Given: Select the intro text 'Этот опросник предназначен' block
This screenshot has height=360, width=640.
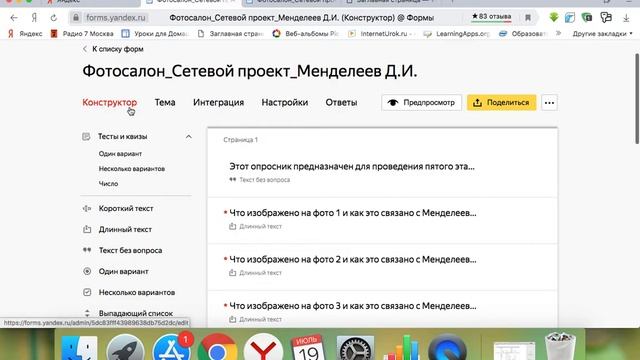Looking at the screenshot, I should click(382, 172).
